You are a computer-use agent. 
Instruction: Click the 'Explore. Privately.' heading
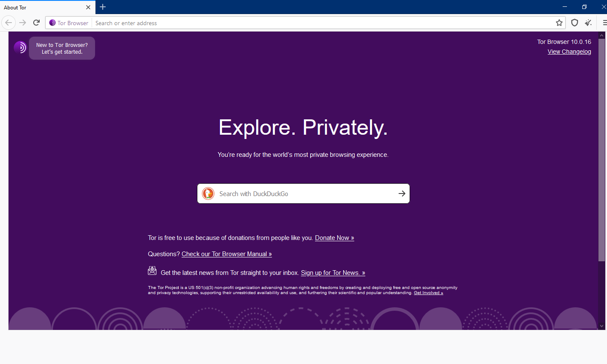click(303, 127)
